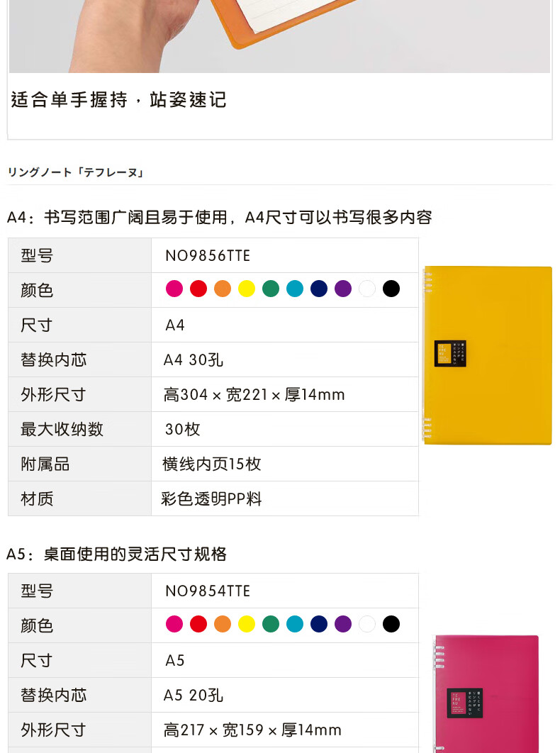Pick the teal blue dot in A5 table
Viewport: 560px width, 753px height.
coord(295,624)
